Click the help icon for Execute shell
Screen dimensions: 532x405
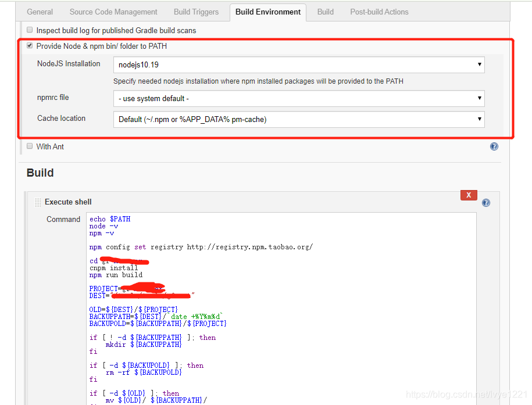[486, 203]
